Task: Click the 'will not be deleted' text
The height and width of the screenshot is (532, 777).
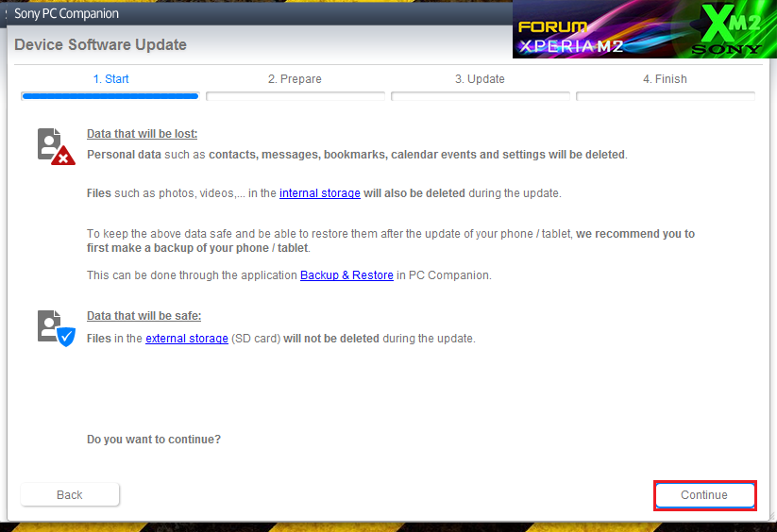Action: [331, 339]
